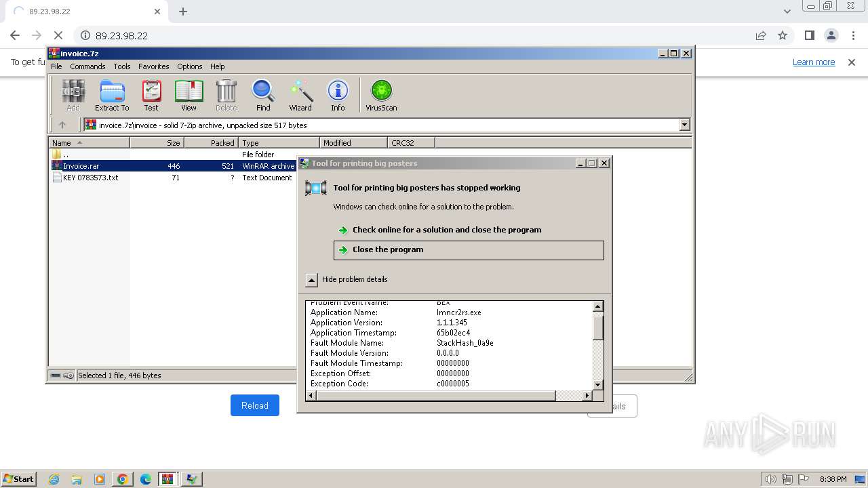Image resolution: width=868 pixels, height=488 pixels.
Task: Open the Learn more link
Action: (814, 62)
